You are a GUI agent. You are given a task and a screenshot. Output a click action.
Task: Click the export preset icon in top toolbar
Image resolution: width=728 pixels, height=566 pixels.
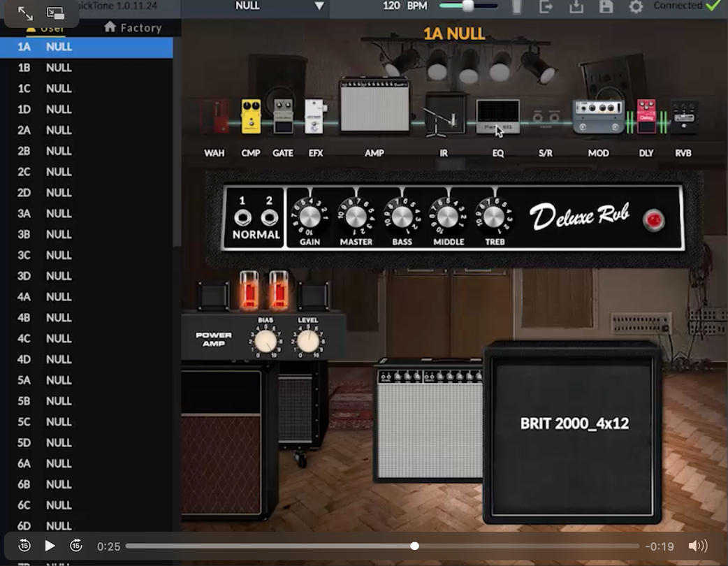coord(546,6)
